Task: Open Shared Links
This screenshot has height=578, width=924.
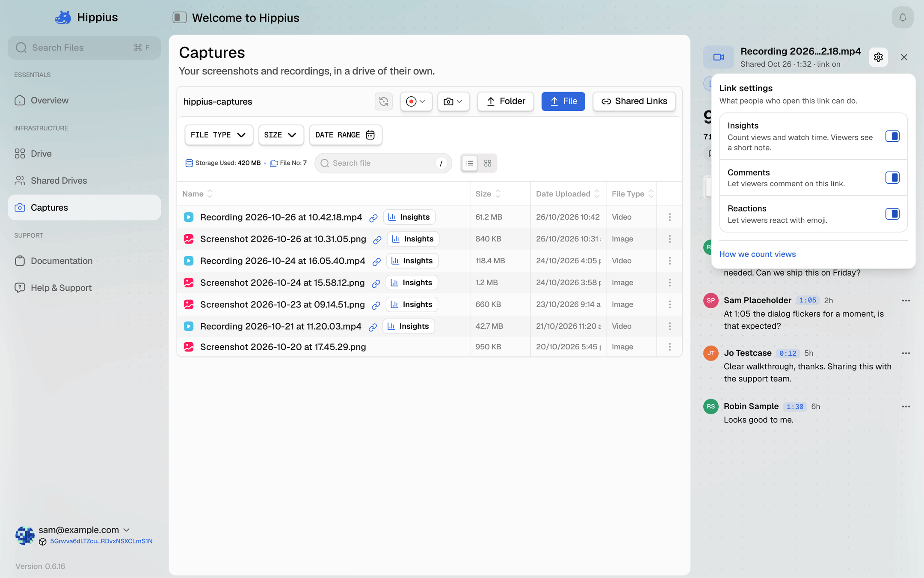Action: coord(634,101)
